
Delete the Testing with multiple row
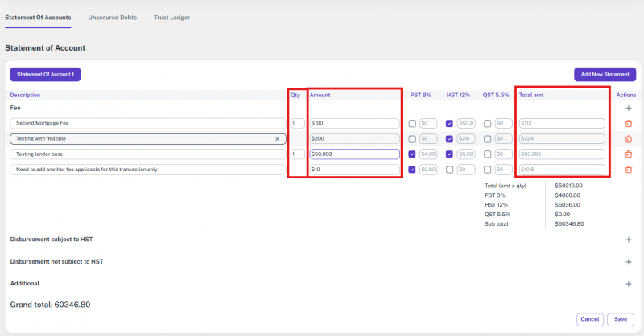pos(629,139)
